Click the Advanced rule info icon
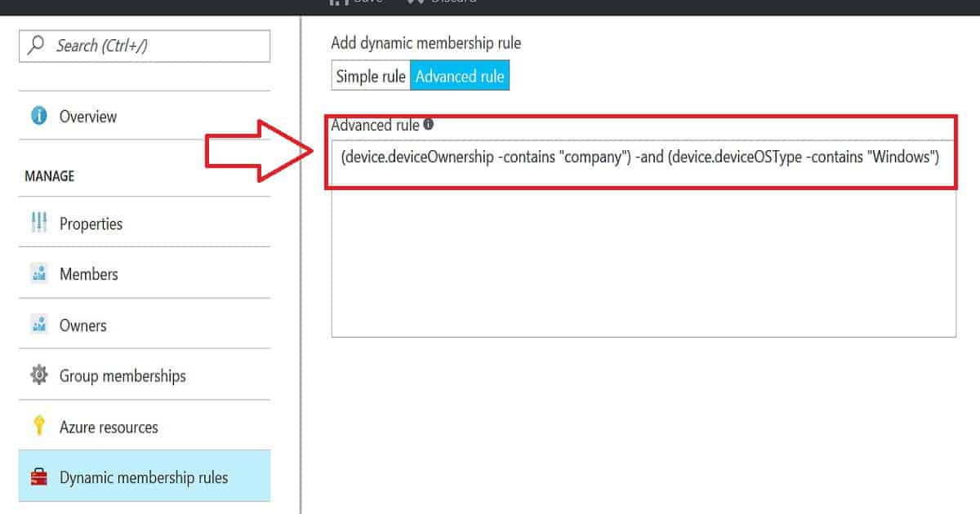Viewport: 980px width, 514px height. click(429, 125)
